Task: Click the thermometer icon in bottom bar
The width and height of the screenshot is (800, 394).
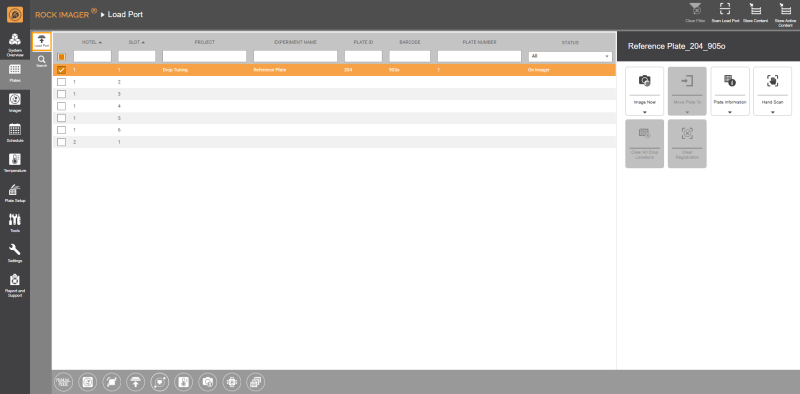Action: (184, 381)
